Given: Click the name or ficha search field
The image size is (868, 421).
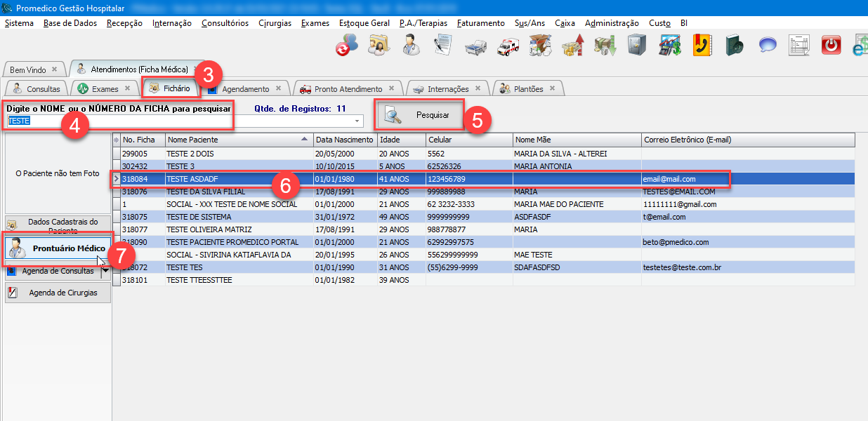Looking at the screenshot, I should pos(176,121).
